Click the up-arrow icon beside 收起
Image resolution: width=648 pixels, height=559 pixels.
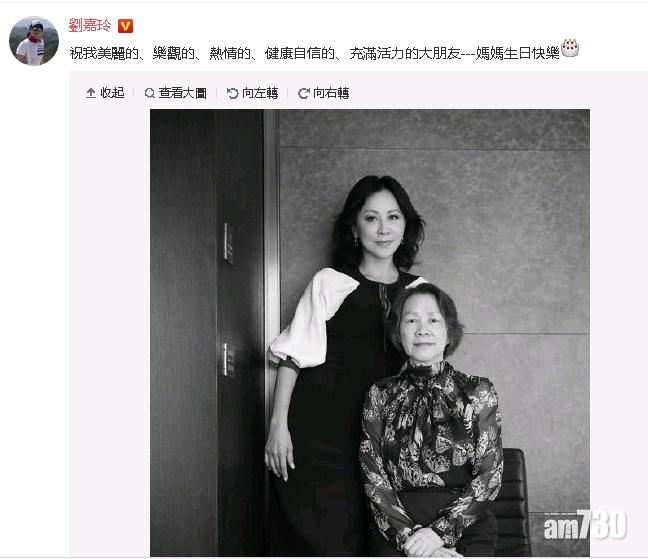(x=91, y=93)
